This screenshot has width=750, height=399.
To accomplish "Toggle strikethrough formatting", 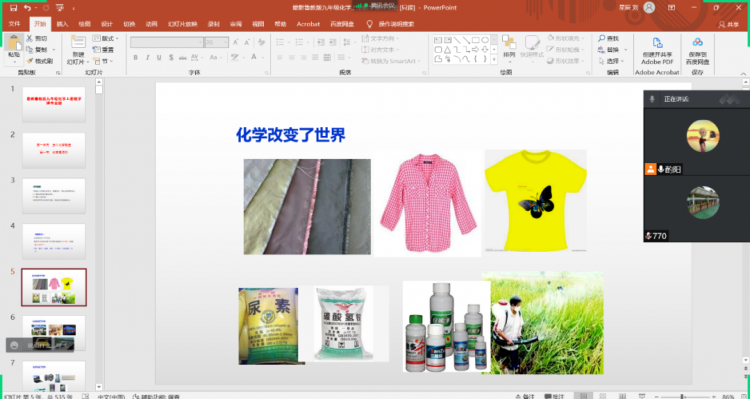I will pos(182,57).
